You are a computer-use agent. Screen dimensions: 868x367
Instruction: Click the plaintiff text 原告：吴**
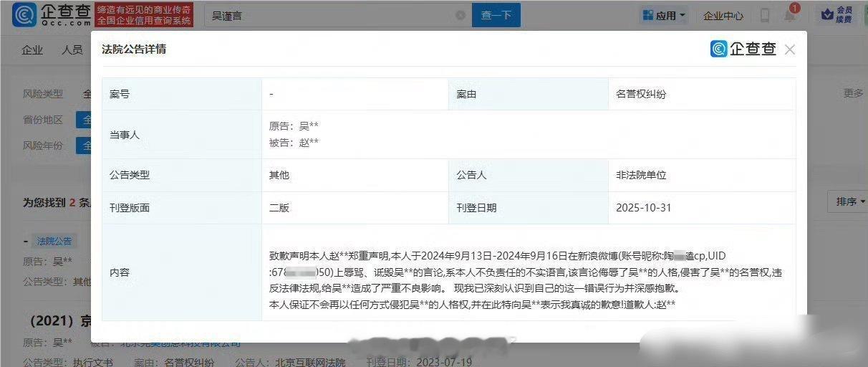pos(294,126)
